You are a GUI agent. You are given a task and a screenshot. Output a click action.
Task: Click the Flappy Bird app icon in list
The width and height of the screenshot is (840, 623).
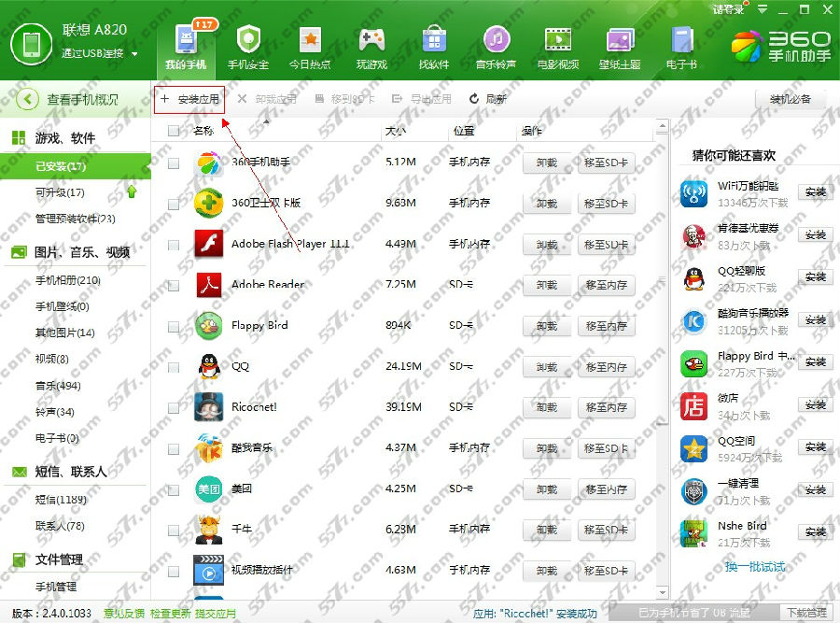[208, 326]
